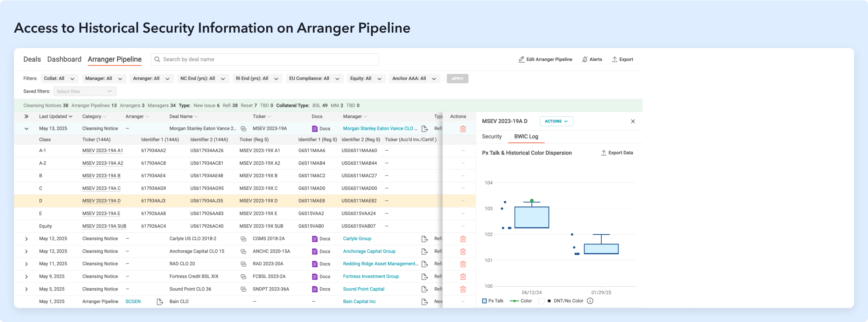Open the Saved filters select box

tap(85, 91)
